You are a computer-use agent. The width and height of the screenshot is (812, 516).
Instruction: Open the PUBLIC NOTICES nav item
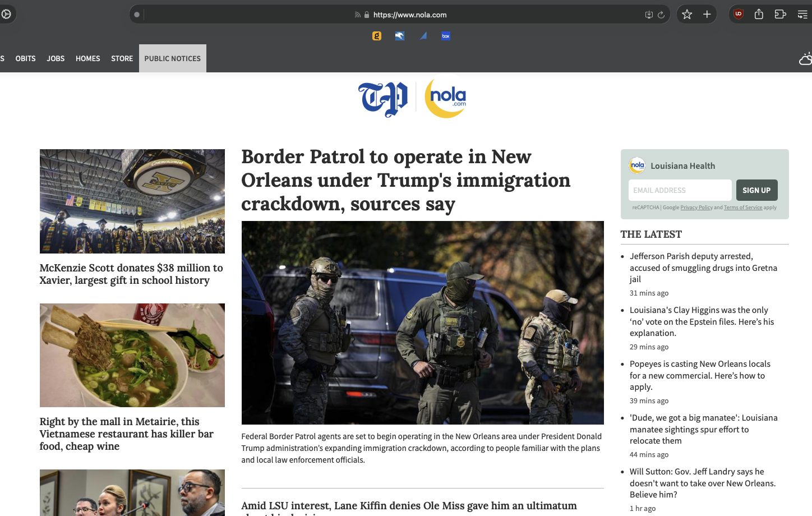click(x=172, y=58)
